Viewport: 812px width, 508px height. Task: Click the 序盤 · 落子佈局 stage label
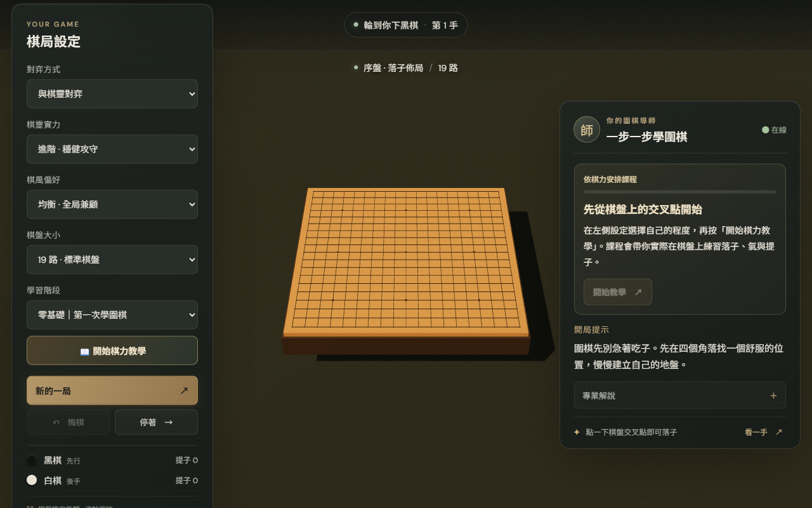point(393,68)
